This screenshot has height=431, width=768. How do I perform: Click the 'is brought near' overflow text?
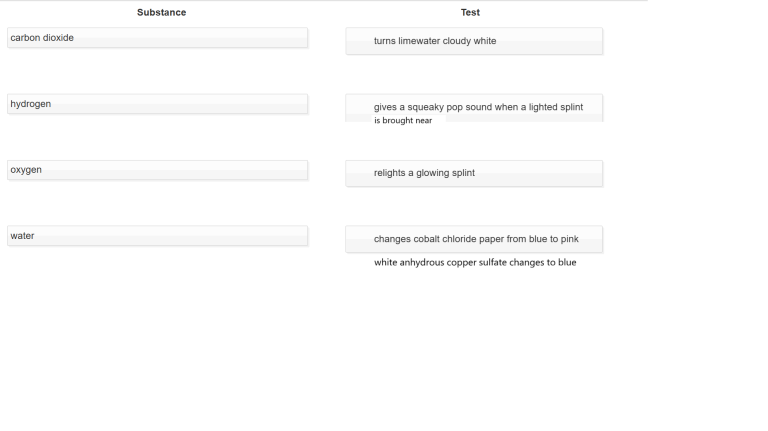point(403,121)
